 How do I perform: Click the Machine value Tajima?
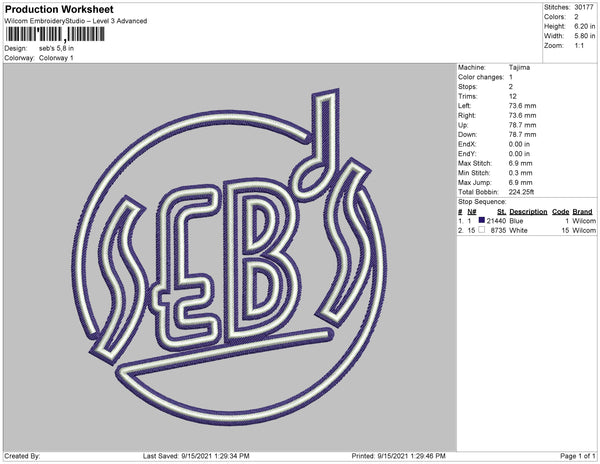[519, 67]
